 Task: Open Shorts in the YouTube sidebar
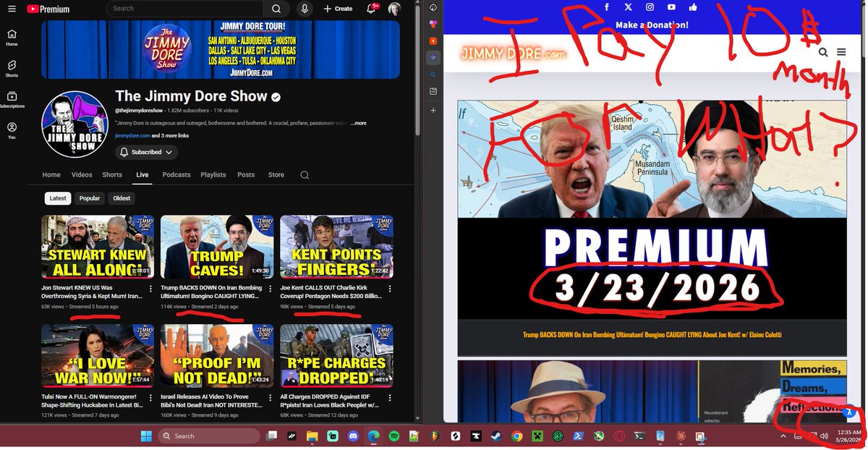12,69
